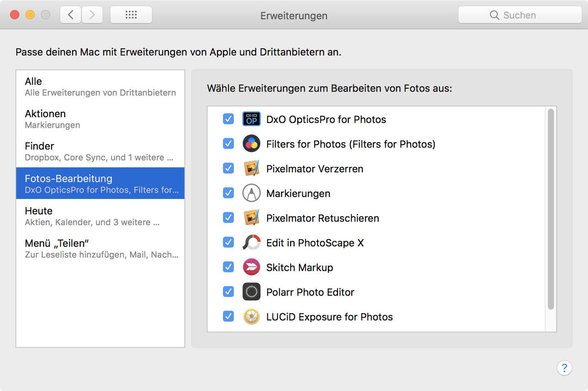The width and height of the screenshot is (588, 391).
Task: Click the LUCiD Exposure icon
Action: 251,317
